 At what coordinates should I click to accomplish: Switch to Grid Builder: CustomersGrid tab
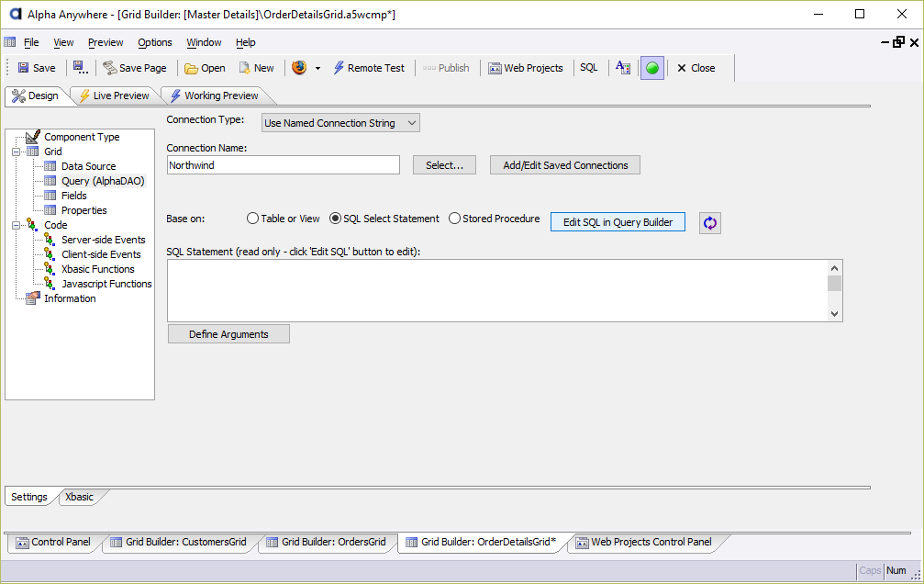coord(179,542)
